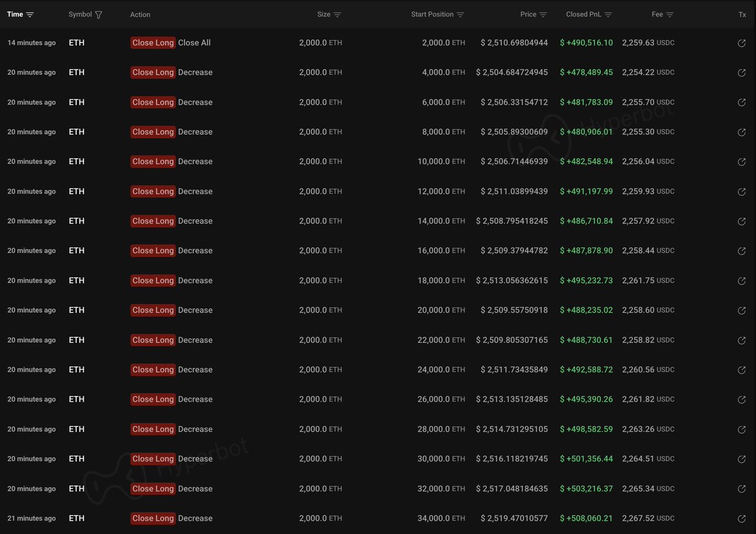Image resolution: width=756 pixels, height=534 pixels.
Task: Click Close Long badge in 26,000.0 ETH row
Action: (x=153, y=399)
